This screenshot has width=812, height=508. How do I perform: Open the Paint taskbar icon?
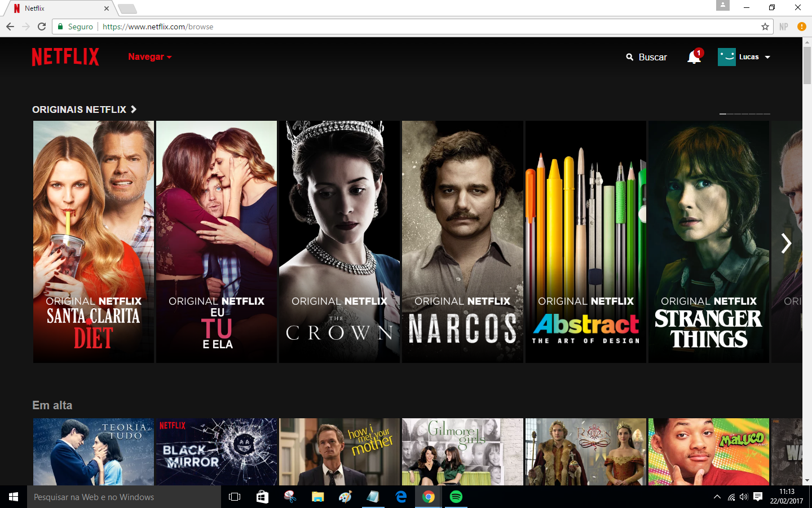(345, 497)
